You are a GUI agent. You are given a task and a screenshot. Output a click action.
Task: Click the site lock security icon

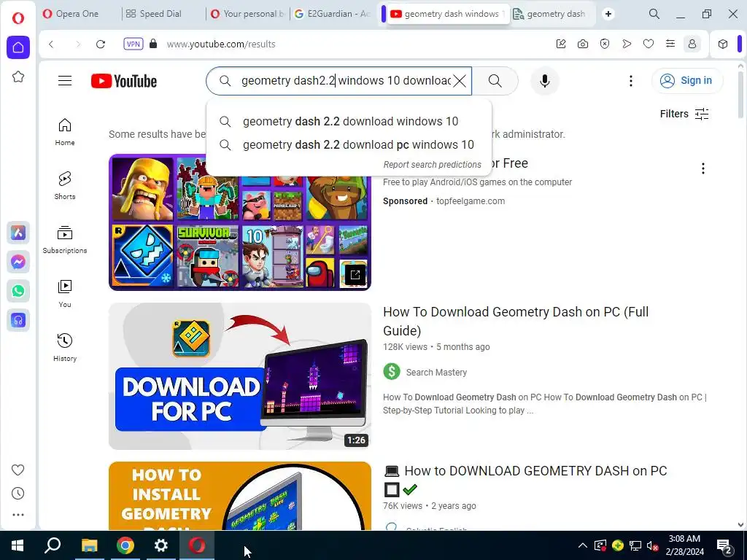tap(153, 44)
